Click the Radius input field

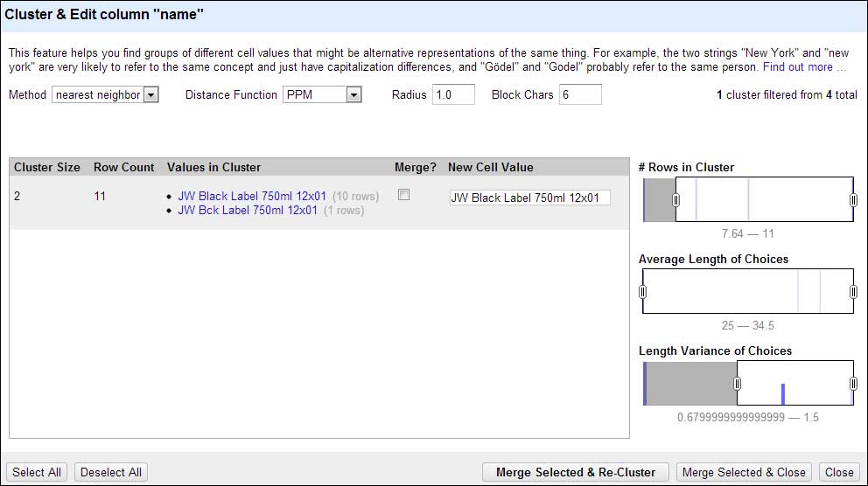pyautogui.click(x=453, y=94)
